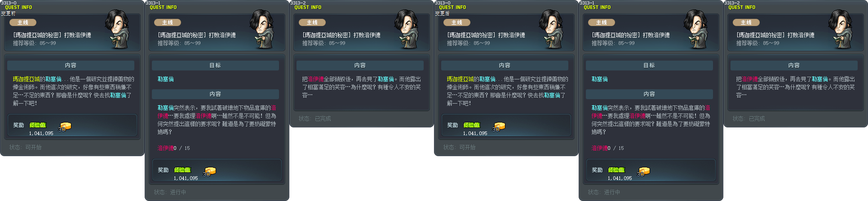Image resolution: width=868 pixels, height=201 pixels.
Task: Click the 经验值 label in the 变更前 panel
Action: click(37, 125)
